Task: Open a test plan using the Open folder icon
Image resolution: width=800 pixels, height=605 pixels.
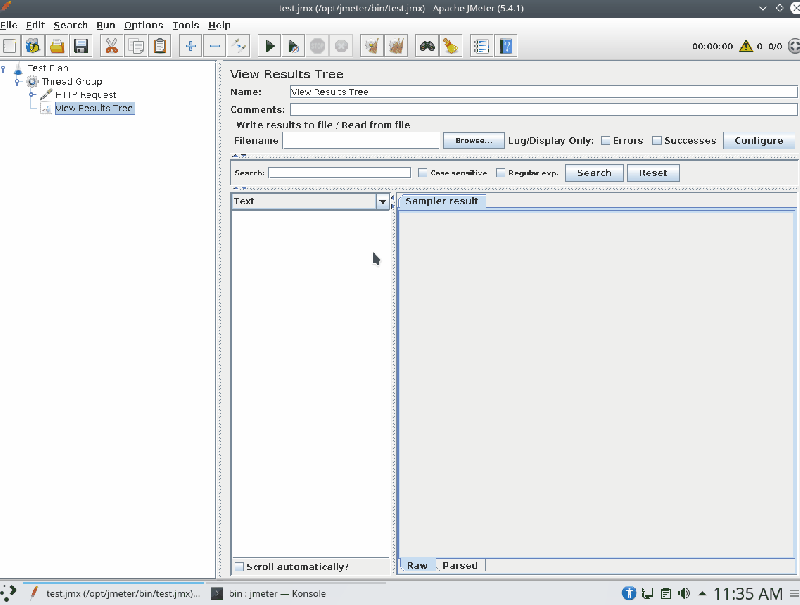Action: tap(57, 45)
